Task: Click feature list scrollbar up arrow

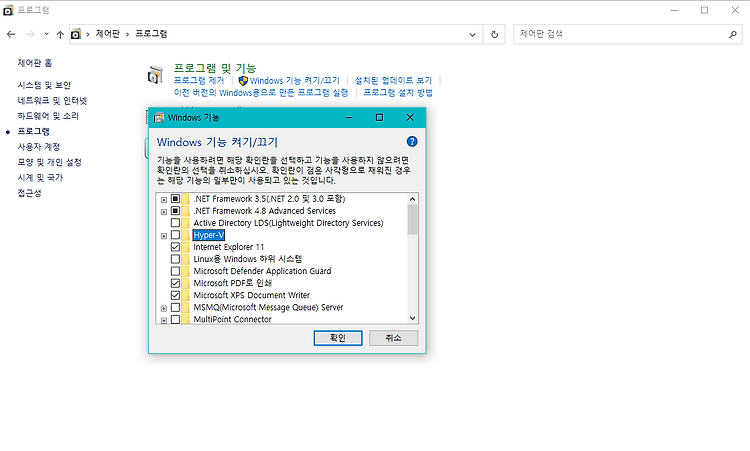Action: tap(412, 199)
